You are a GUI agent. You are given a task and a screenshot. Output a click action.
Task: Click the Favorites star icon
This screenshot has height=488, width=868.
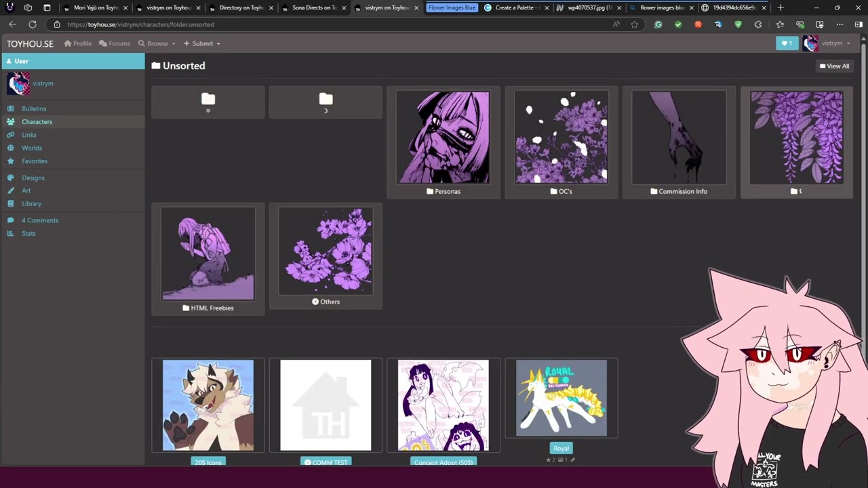pos(10,161)
